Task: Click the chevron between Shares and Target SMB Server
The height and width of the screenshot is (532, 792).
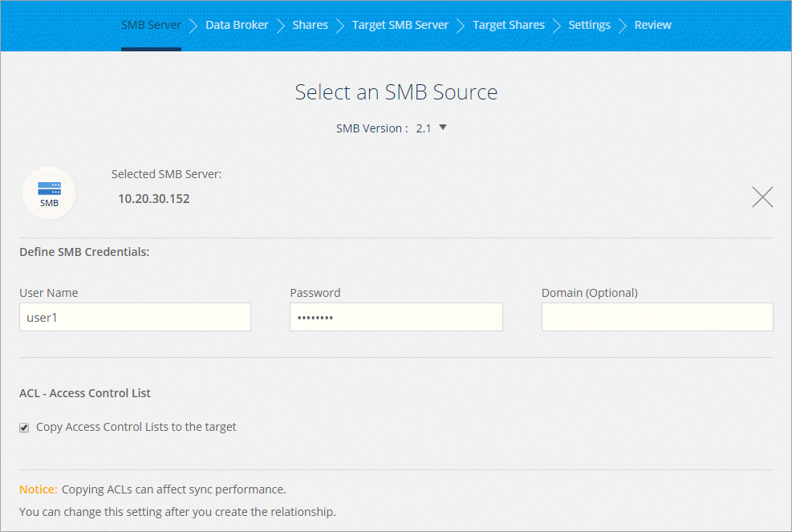Action: pos(340,26)
